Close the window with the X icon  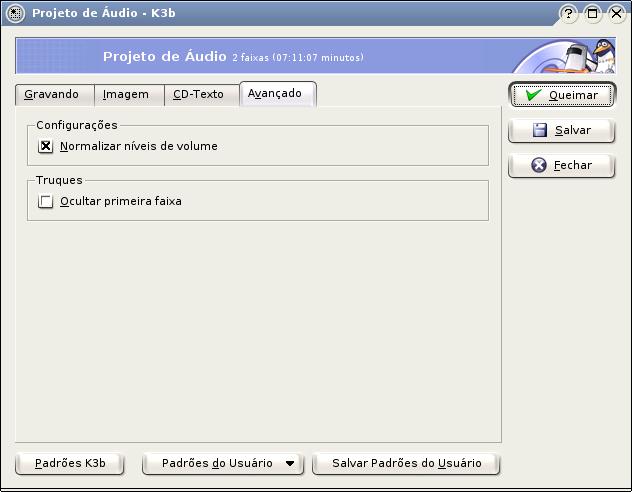pyautogui.click(x=616, y=14)
